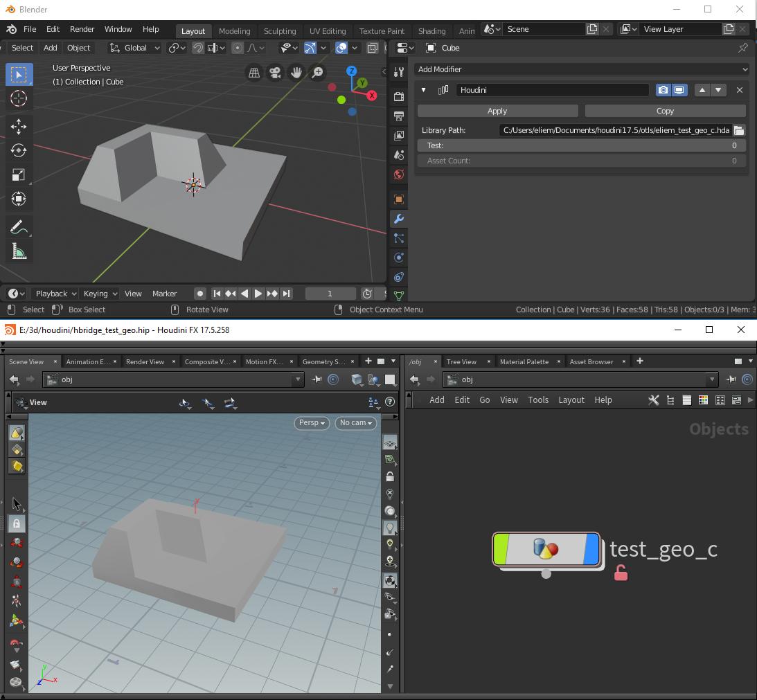Viewport: 757px width, 700px height.
Task: Open Blender properties editor type dropdown
Action: coord(404,48)
